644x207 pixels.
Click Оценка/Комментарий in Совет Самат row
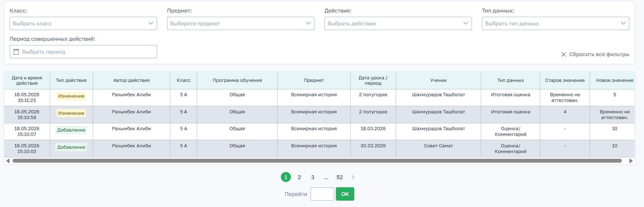(x=511, y=149)
